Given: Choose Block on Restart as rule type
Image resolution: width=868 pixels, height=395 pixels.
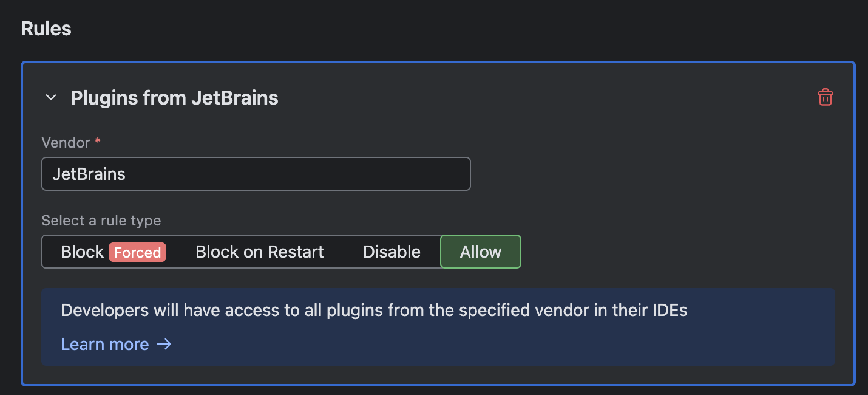Looking at the screenshot, I should (x=259, y=251).
